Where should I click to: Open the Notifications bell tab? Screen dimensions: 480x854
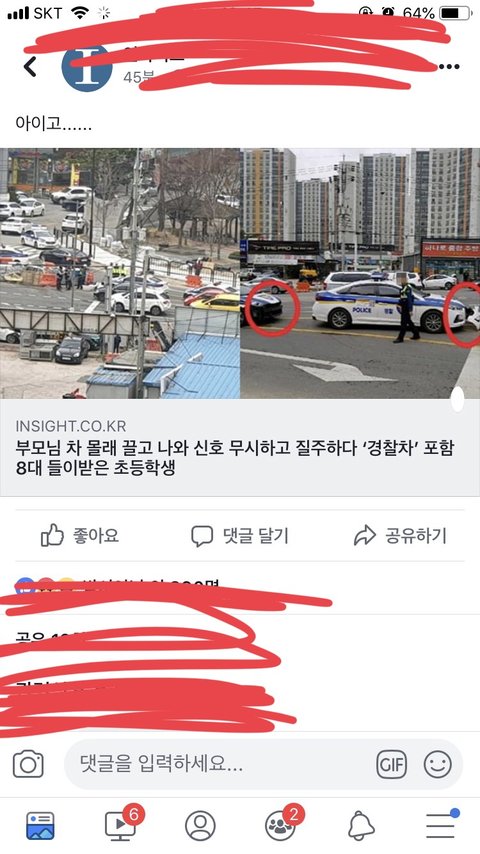tap(361, 826)
